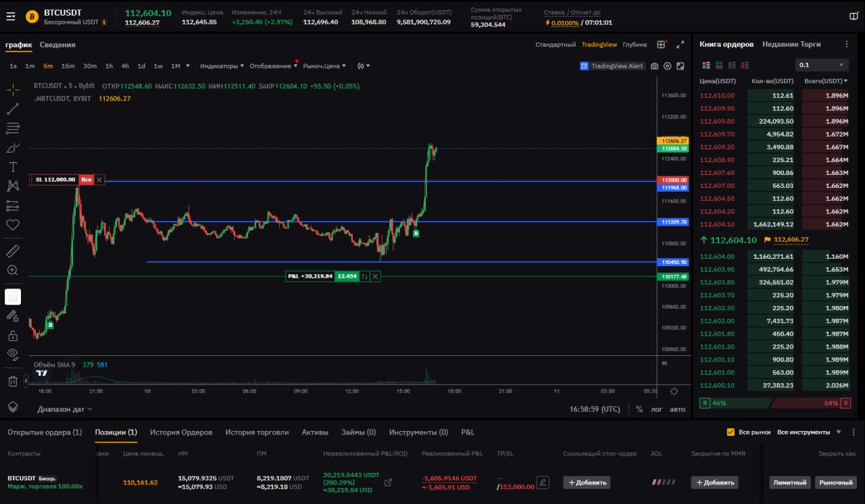Viewport: 865px width, 504px height.
Task: Click Добавить under Скользящий стоп-ордер
Action: point(587,482)
